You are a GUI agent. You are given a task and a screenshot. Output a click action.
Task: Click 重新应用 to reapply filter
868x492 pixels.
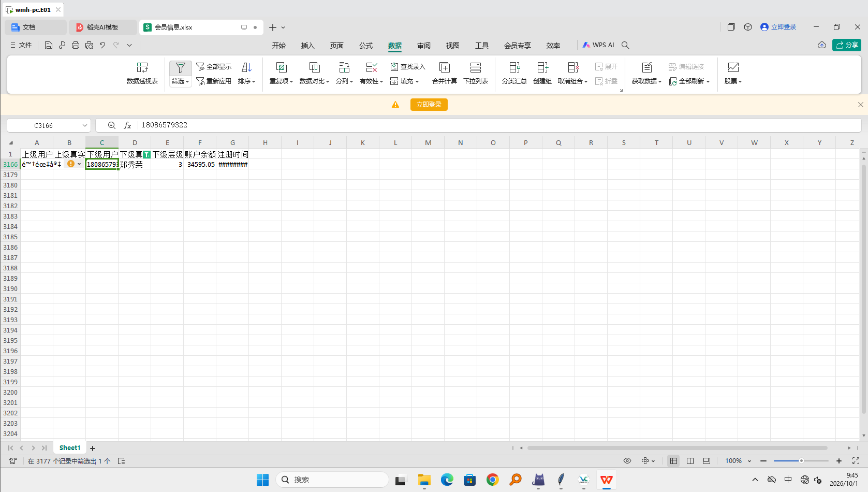(x=214, y=81)
